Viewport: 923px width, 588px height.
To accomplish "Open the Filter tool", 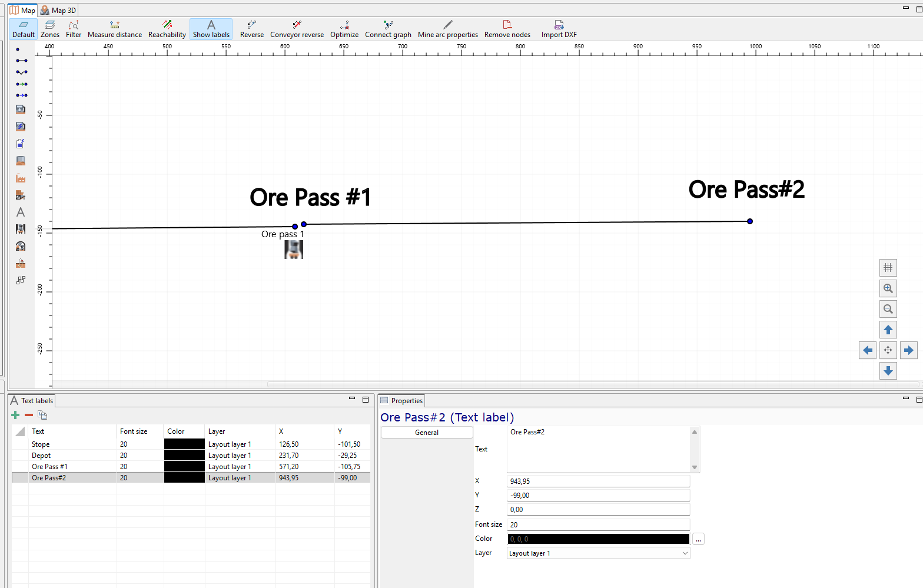I will coord(74,29).
